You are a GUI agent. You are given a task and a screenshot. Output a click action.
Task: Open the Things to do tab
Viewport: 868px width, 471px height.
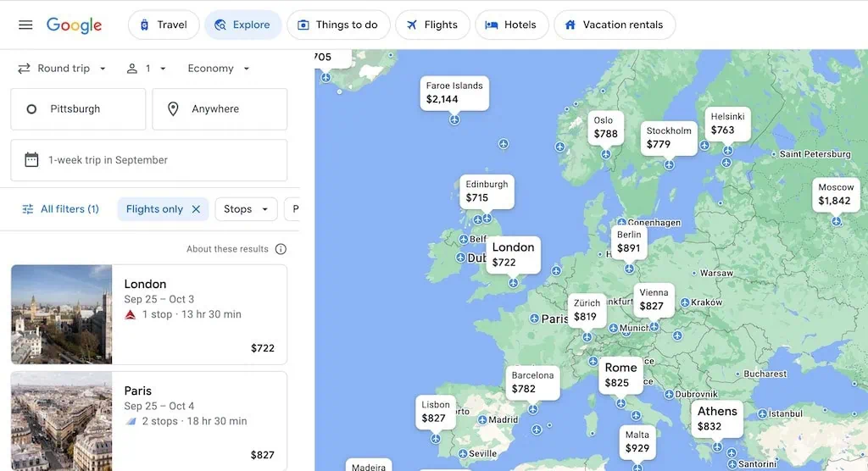[337, 25]
